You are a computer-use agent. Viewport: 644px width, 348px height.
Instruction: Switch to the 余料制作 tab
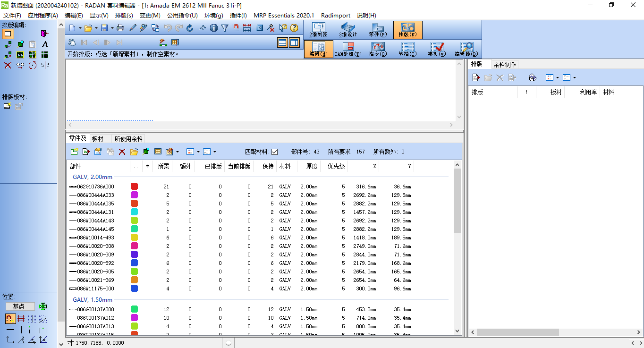505,65
